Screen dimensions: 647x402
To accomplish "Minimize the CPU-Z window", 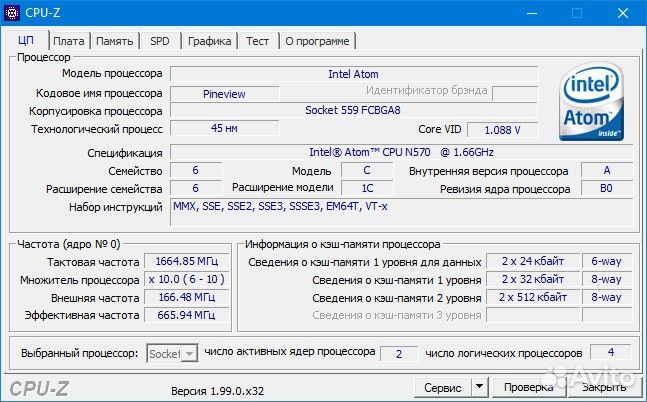I will point(532,13).
